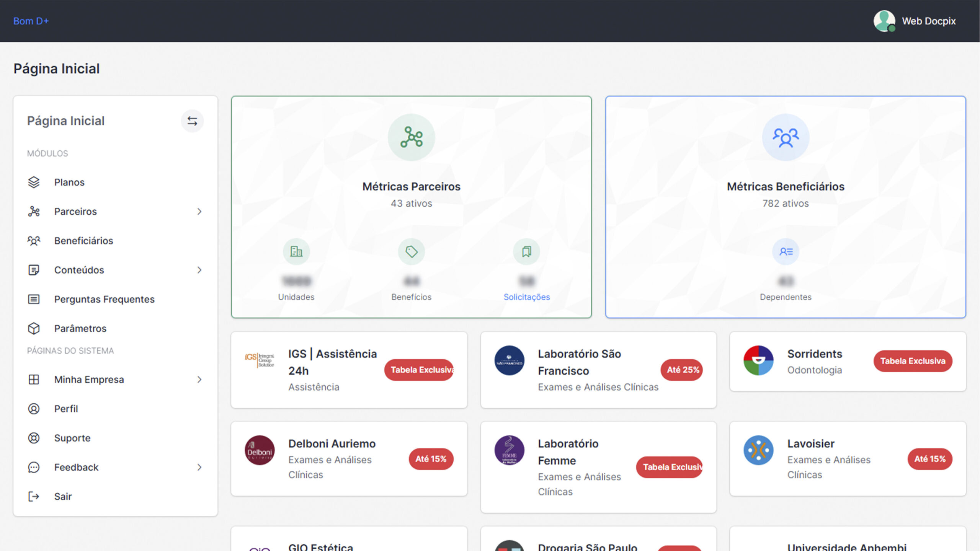
Task: Click the Odontologia category text
Action: pos(815,370)
